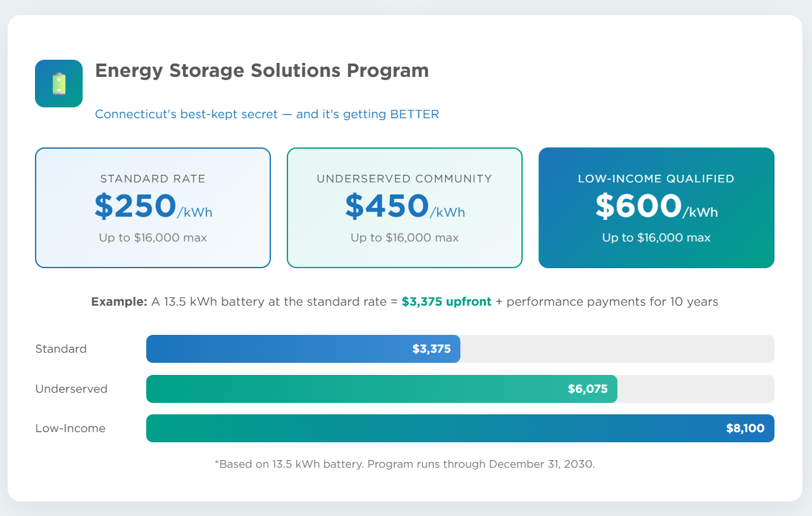The image size is (812, 516).
Task: Click the bold Example: label
Action: (x=119, y=302)
